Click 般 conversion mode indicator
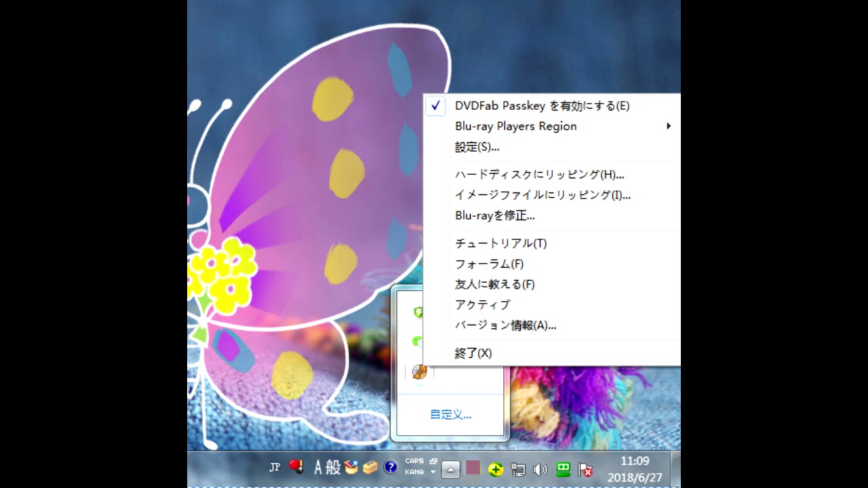The height and width of the screenshot is (488, 868). [333, 467]
